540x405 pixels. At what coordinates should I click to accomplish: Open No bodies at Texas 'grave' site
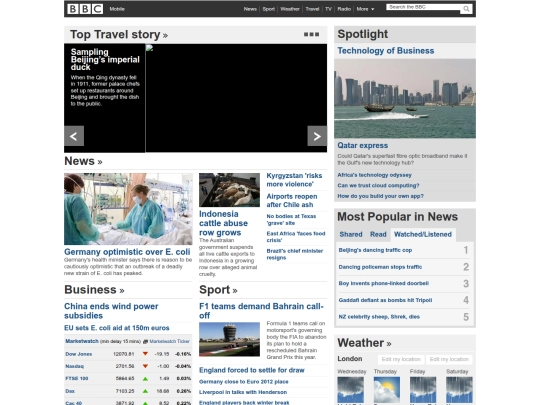coord(291,220)
